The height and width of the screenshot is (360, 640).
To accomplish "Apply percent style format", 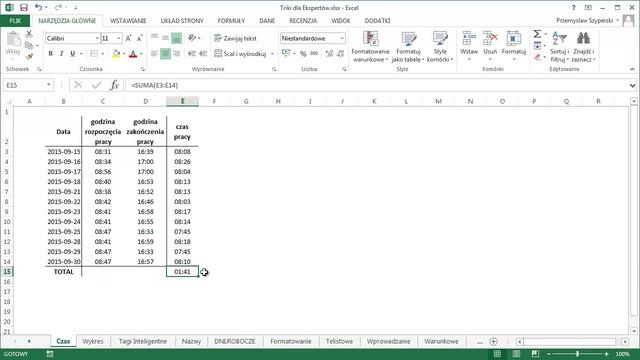I will pyautogui.click(x=303, y=53).
